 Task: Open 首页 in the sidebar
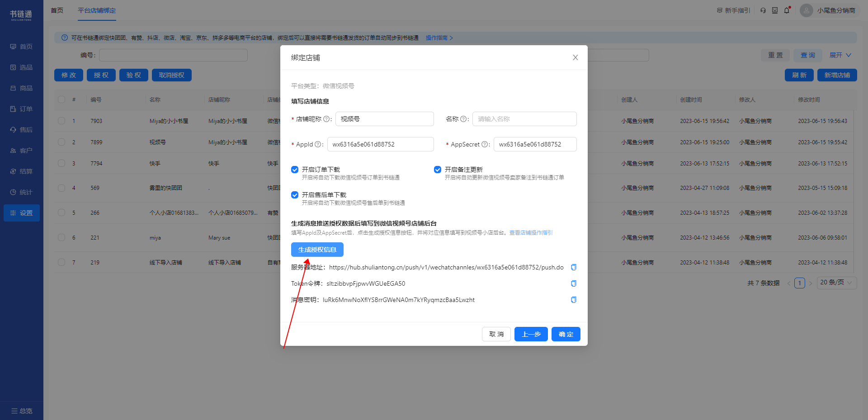(22, 47)
